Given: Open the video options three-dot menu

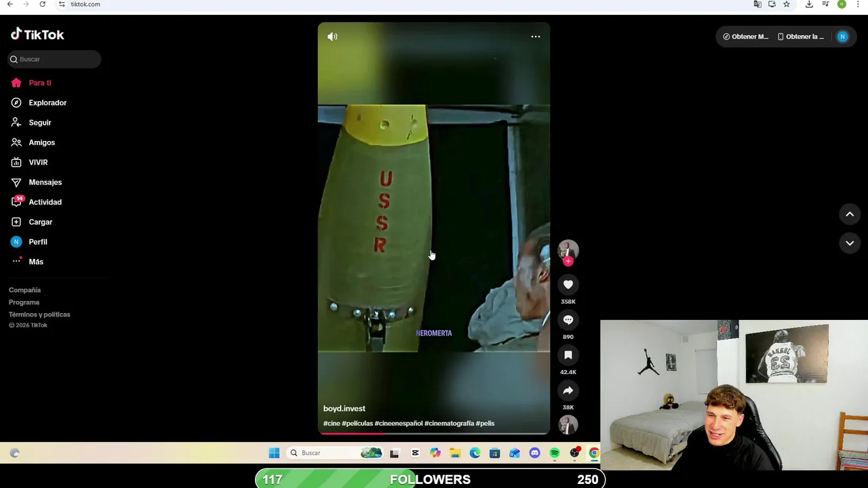Looking at the screenshot, I should (535, 37).
